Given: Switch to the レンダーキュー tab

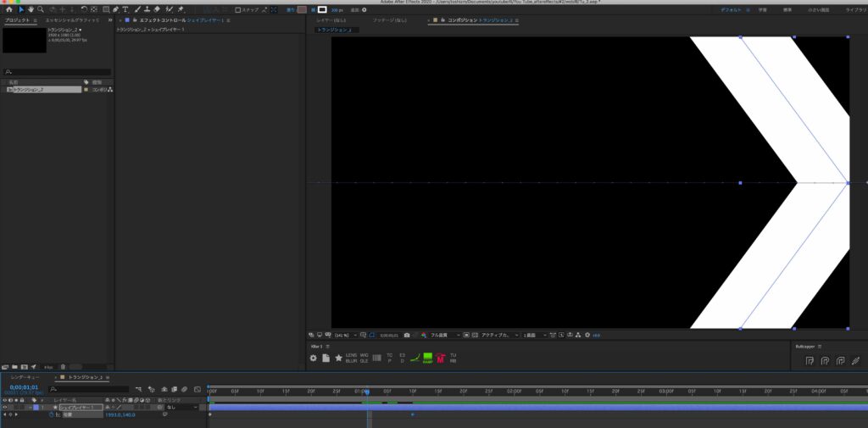Looking at the screenshot, I should (x=25, y=377).
